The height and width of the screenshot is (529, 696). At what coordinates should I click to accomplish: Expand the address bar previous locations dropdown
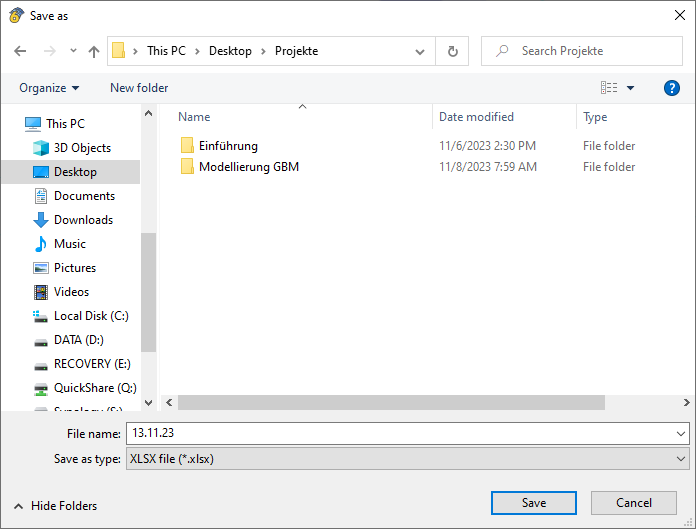coord(421,51)
